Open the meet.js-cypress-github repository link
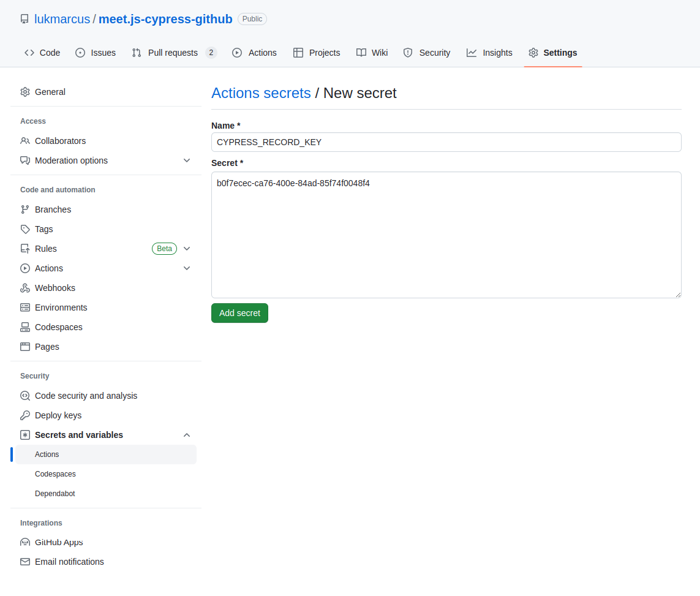Viewport: 700px width, 596px height. [x=165, y=19]
